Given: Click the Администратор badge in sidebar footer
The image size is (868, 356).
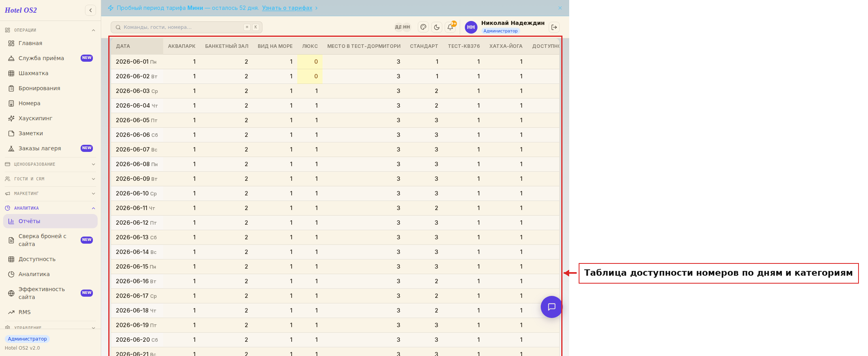Looking at the screenshot, I should [27, 339].
